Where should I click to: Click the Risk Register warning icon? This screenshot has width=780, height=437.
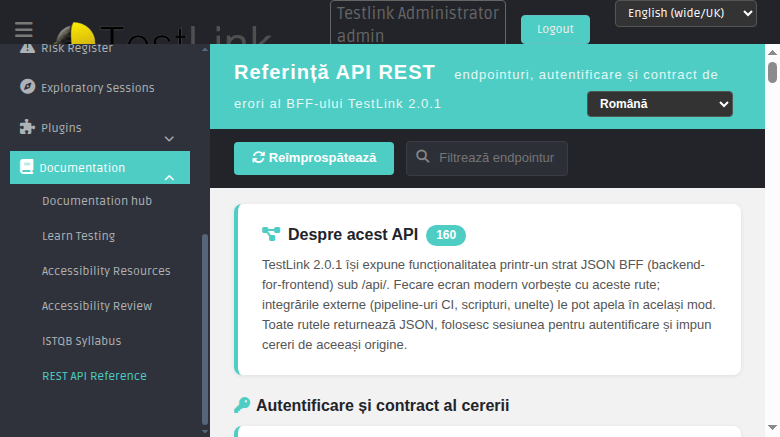[27, 48]
